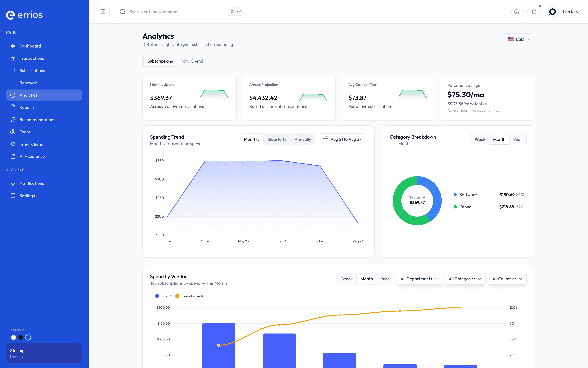
Task: Click the Team person icon
Action: pos(13,132)
